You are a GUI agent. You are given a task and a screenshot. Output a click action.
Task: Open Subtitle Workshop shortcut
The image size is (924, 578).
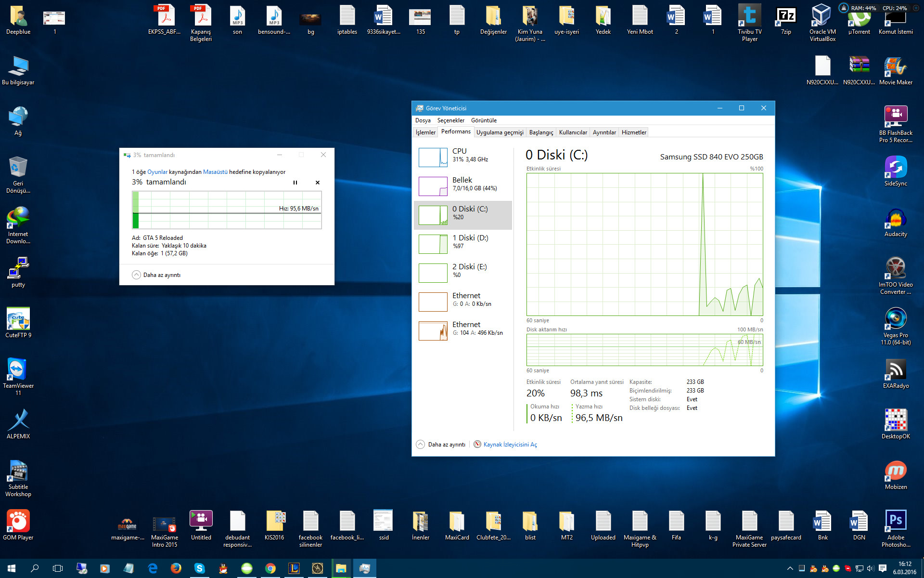point(18,478)
